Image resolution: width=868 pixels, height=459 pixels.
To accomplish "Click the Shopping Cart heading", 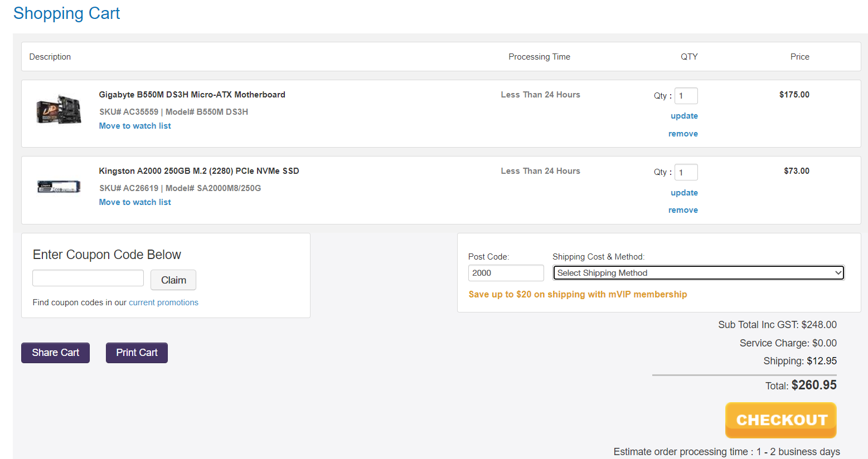I will [x=66, y=13].
